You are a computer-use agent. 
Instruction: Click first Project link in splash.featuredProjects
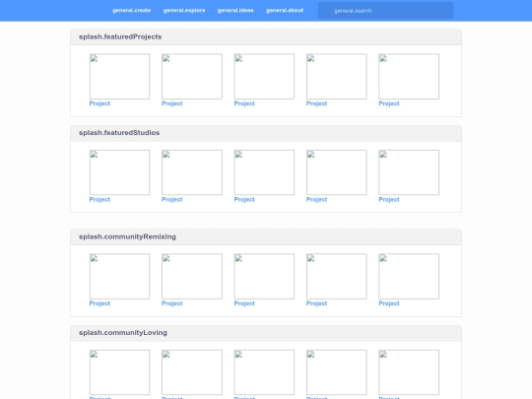point(100,103)
